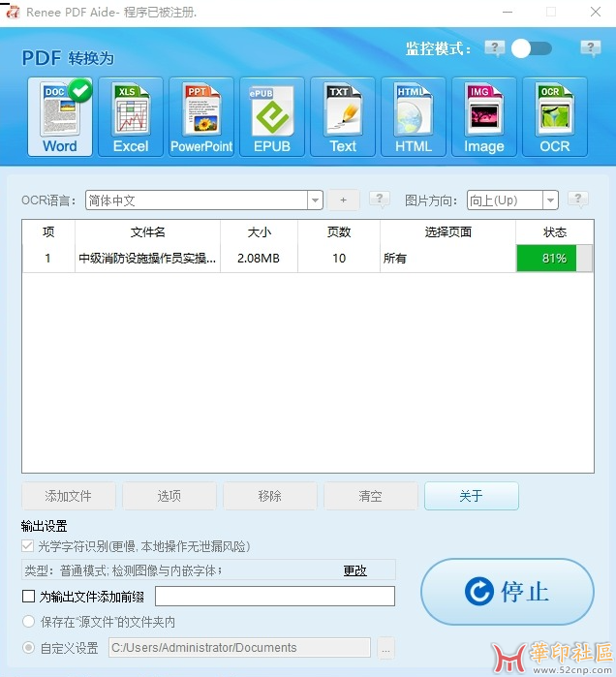Click the 大小 column header
Image resolution: width=616 pixels, height=677 pixels.
[259, 232]
